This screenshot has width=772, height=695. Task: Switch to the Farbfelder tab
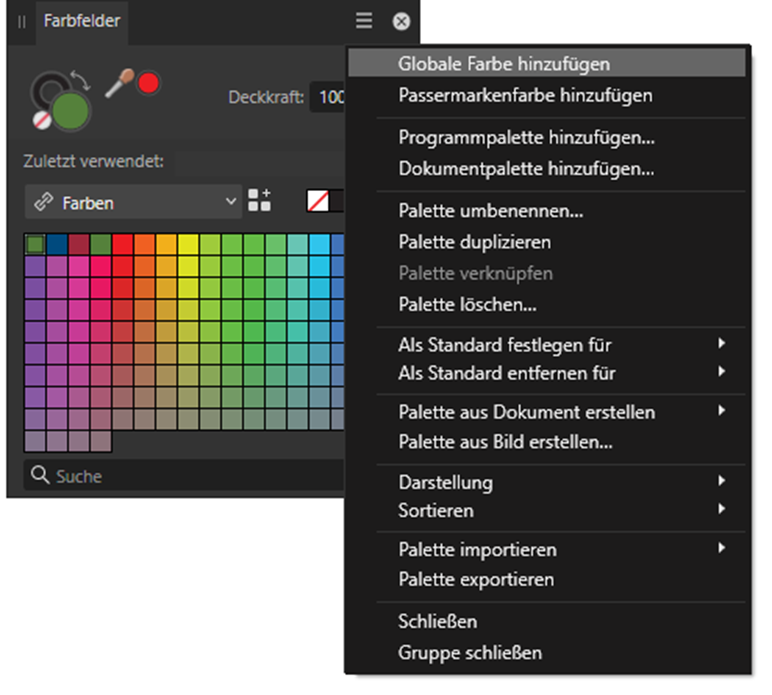82,21
